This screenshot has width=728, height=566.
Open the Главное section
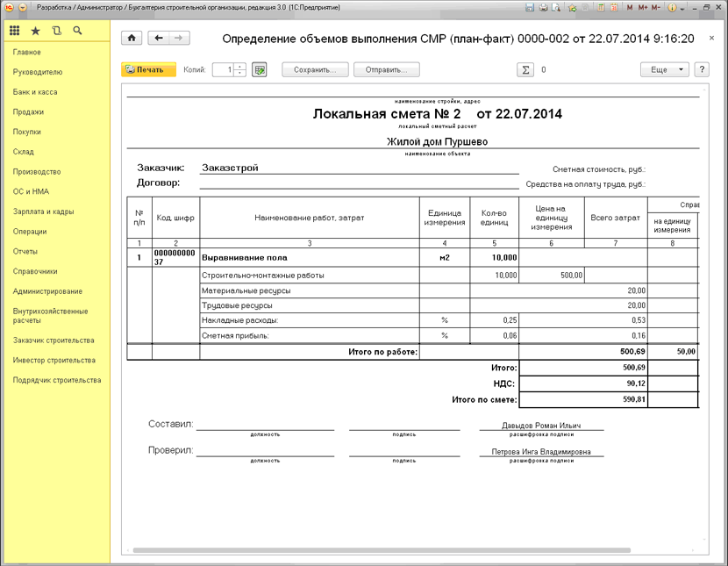click(27, 52)
